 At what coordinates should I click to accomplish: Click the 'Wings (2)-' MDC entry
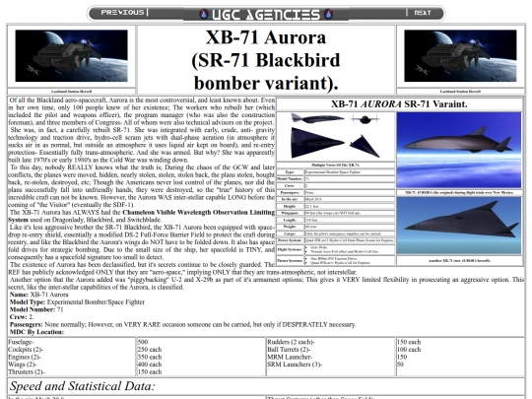(x=23, y=365)
